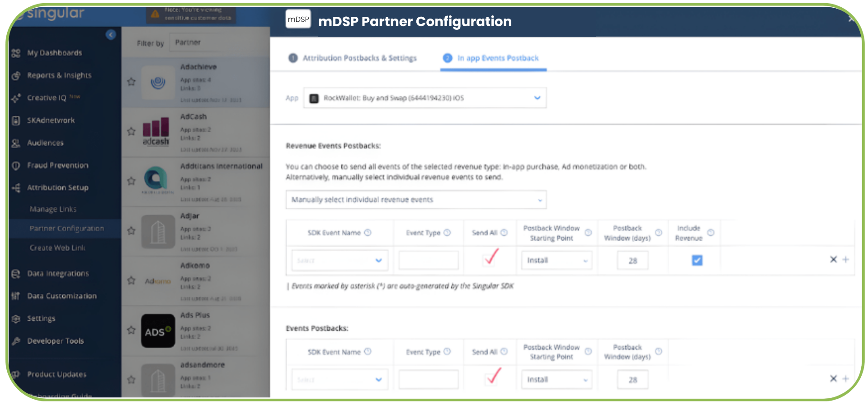Click Events Postbacks window days field
The width and height of the screenshot is (868, 406).
click(x=632, y=379)
